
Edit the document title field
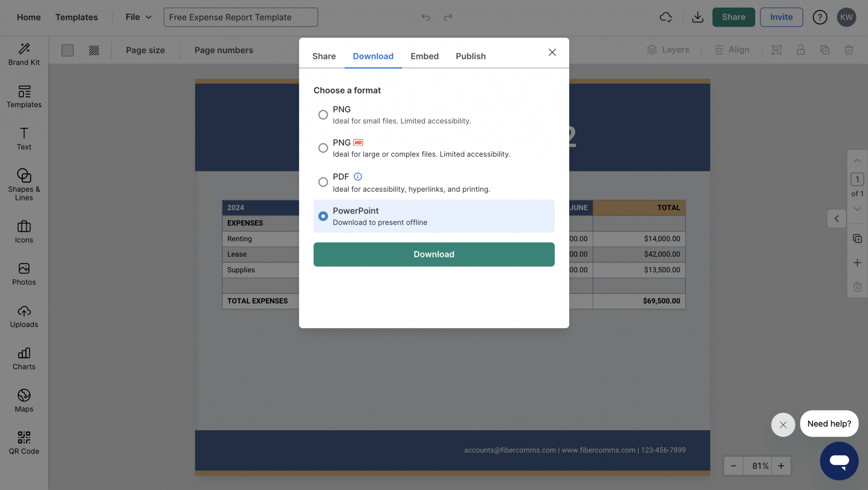[240, 17]
